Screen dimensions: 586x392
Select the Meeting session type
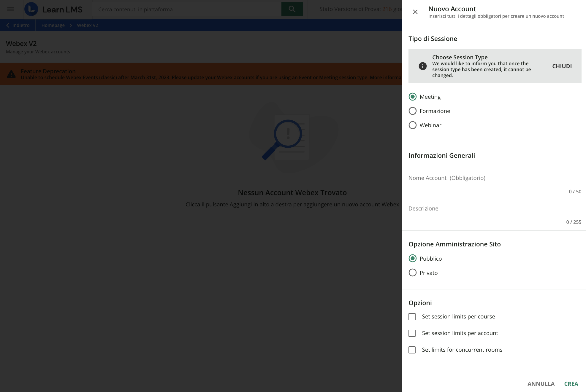click(413, 96)
